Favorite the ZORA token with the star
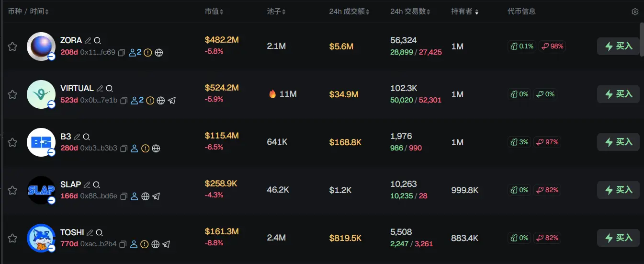The height and width of the screenshot is (264, 644). point(12,46)
